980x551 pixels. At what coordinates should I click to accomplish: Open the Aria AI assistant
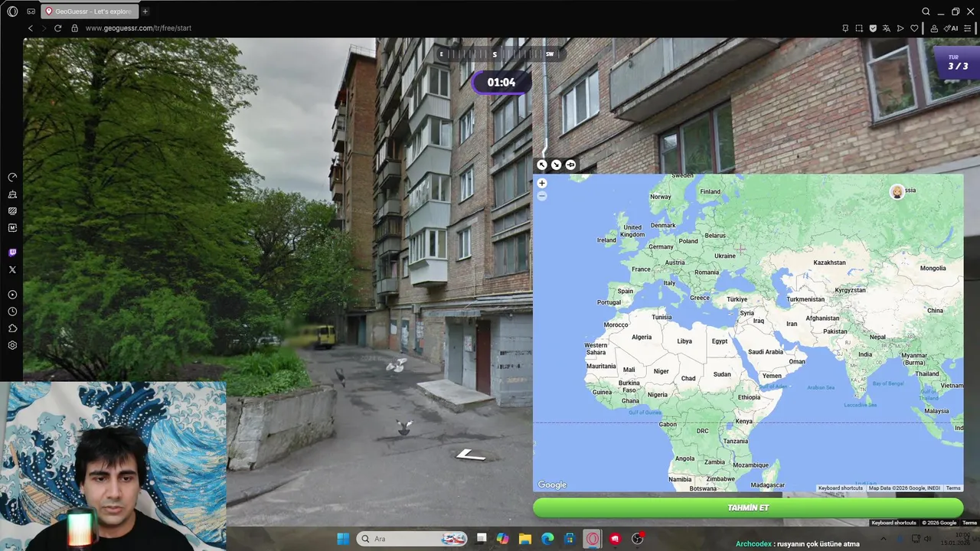952,28
